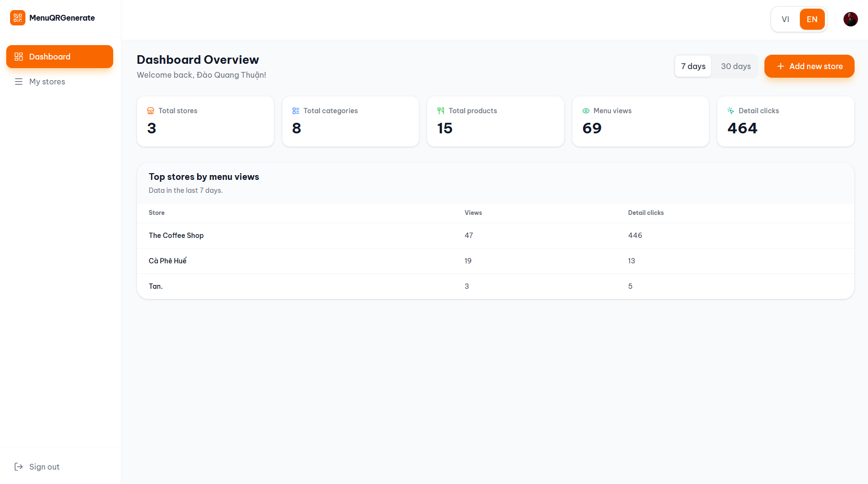Click the plus icon on Add new store
The image size is (868, 484).
tap(781, 66)
